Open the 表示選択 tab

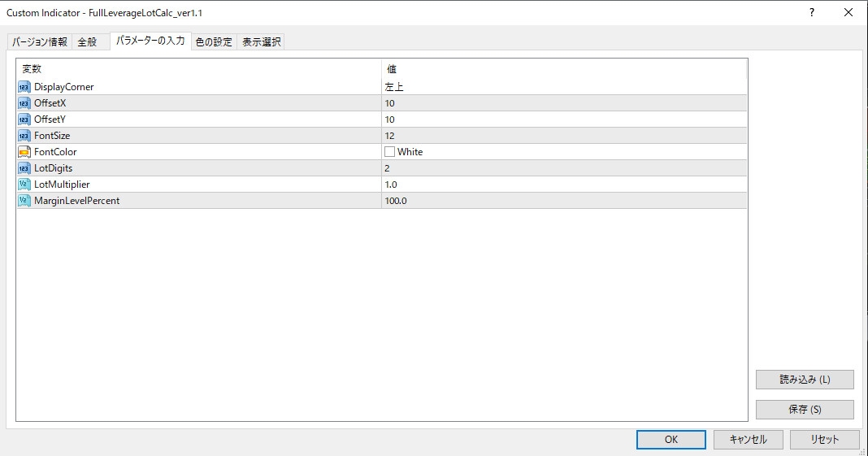click(x=262, y=41)
